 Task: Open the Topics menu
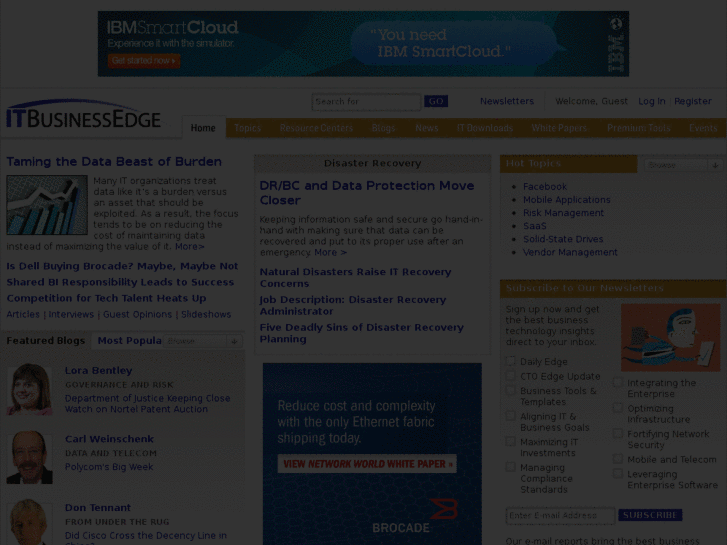click(x=248, y=128)
